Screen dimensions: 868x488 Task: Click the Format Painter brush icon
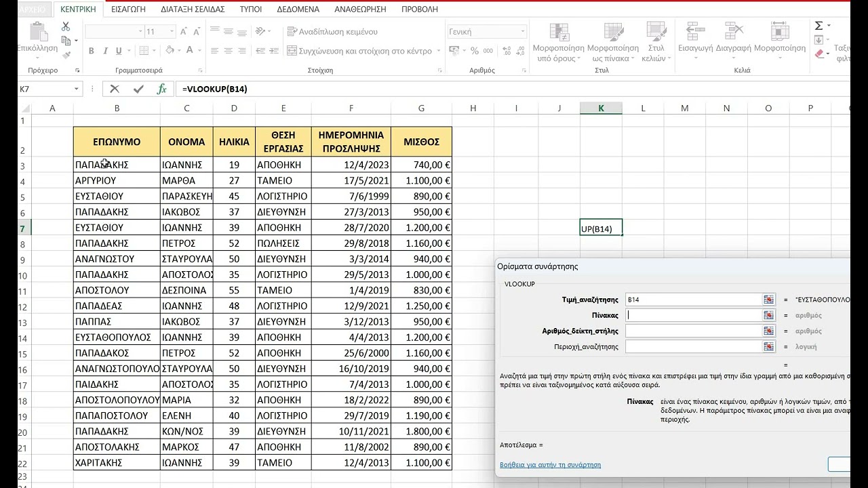point(66,54)
